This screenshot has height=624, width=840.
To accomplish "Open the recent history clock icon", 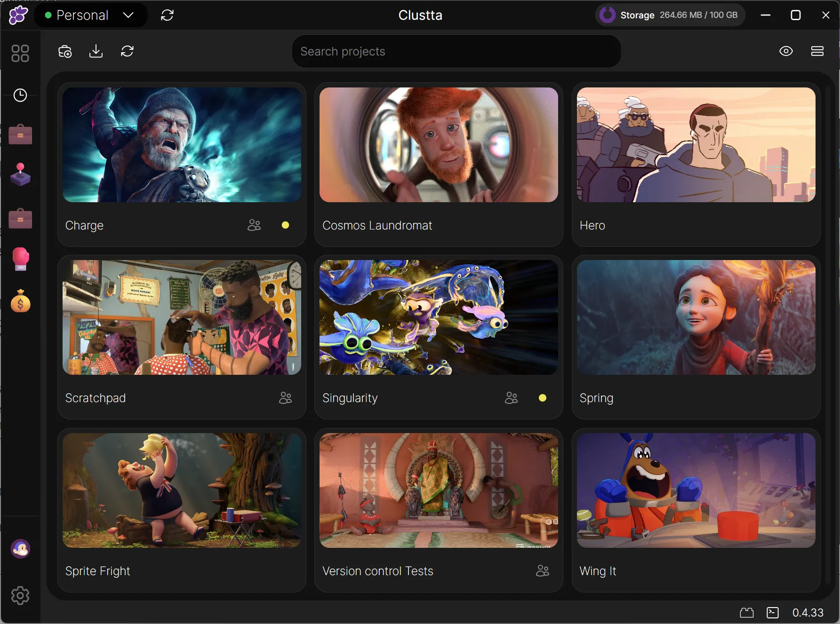I will click(x=20, y=95).
